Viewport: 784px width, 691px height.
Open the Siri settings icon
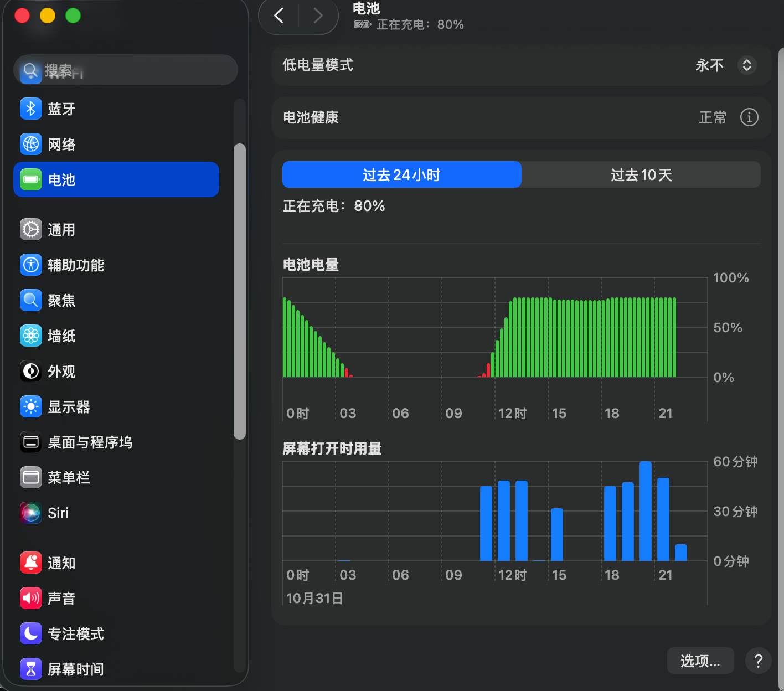click(31, 513)
